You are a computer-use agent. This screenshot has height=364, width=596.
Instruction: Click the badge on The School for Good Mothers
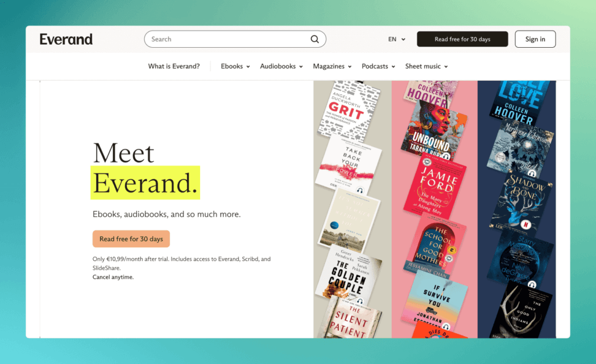pyautogui.click(x=452, y=249)
